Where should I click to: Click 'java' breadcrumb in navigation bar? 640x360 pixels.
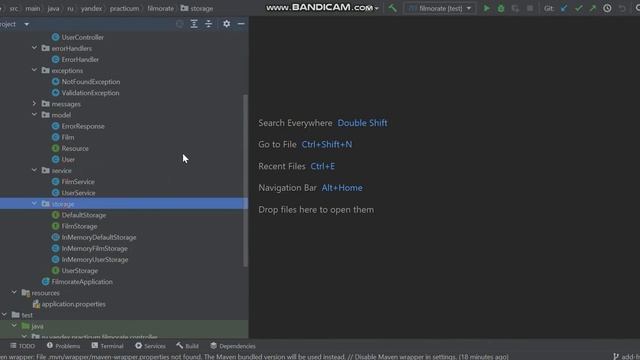[x=53, y=8]
